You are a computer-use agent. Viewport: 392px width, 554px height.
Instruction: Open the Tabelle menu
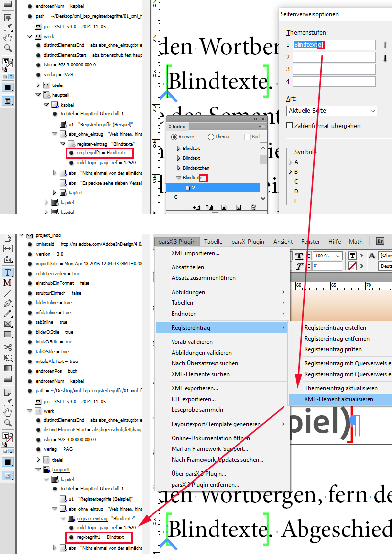(213, 241)
